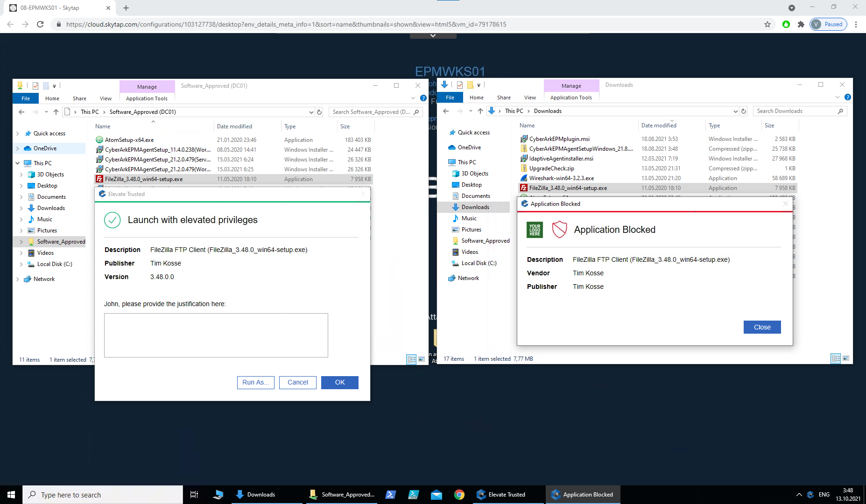The width and height of the screenshot is (866, 504).
Task: Switch Downloads window to details view
Action: tap(836, 358)
